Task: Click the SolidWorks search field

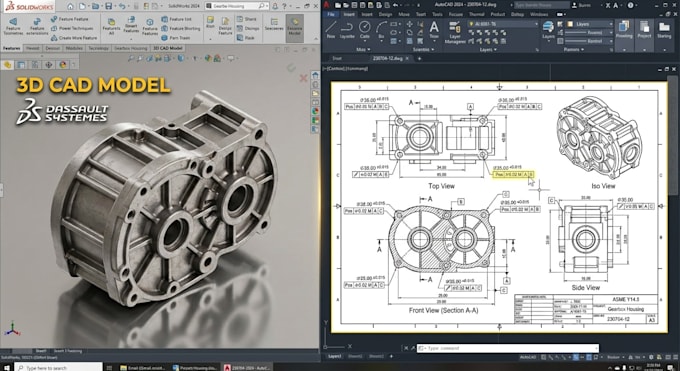Action: pyautogui.click(x=236, y=6)
